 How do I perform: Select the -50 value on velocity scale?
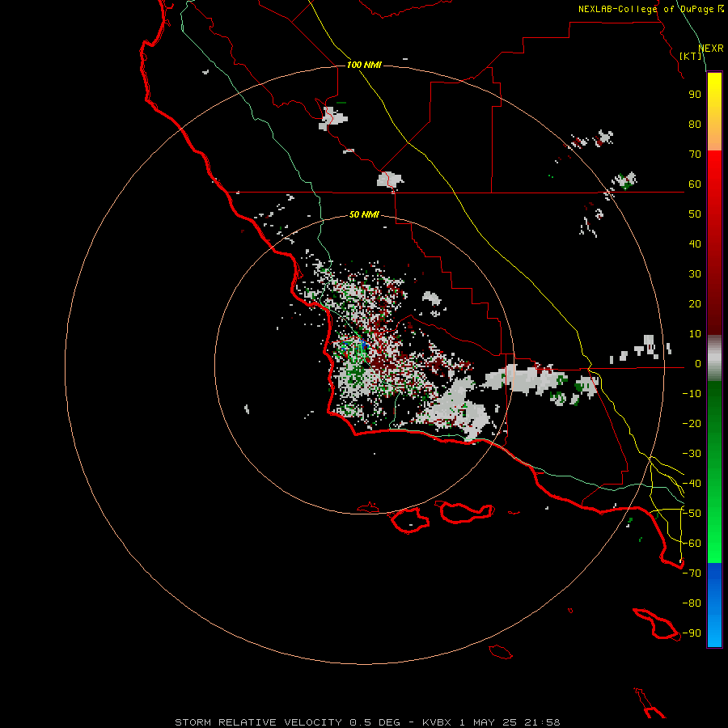tap(692, 514)
